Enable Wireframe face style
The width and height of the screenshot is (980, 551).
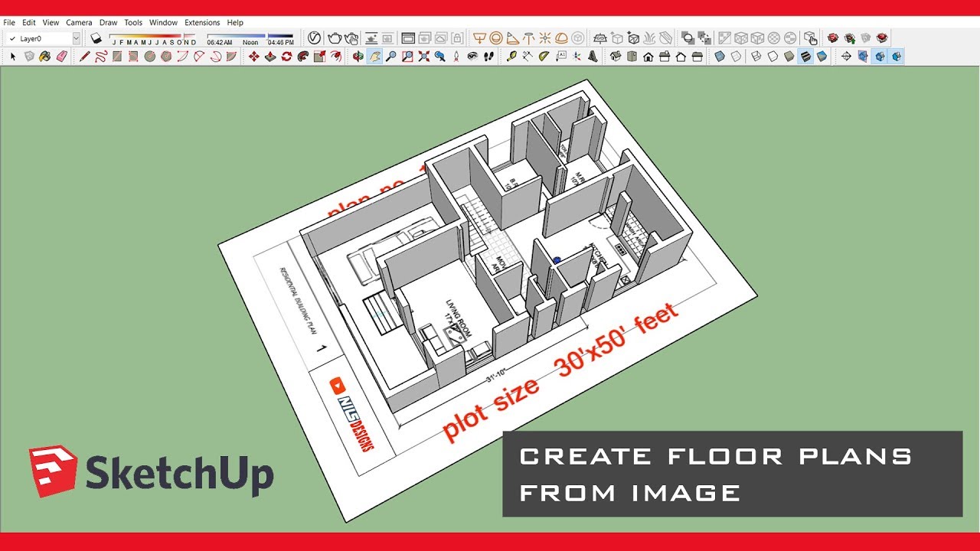point(756,57)
